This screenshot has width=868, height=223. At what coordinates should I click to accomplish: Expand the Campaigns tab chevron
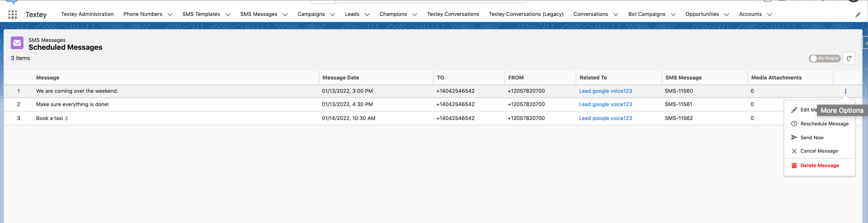pyautogui.click(x=332, y=15)
